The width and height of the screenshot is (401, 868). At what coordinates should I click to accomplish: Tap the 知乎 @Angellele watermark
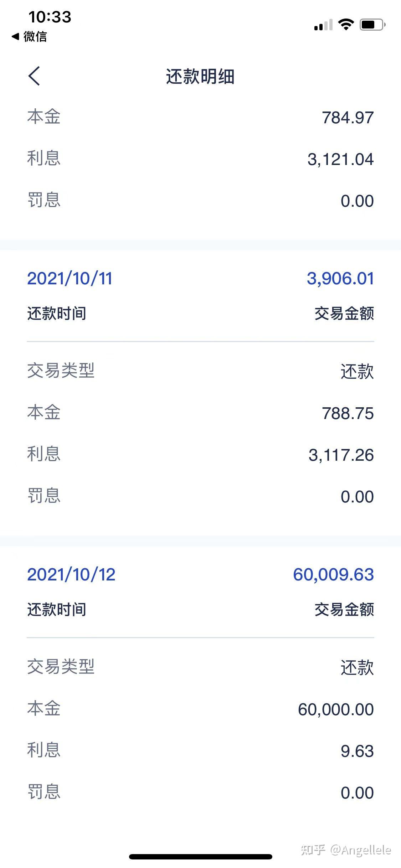click(x=346, y=849)
